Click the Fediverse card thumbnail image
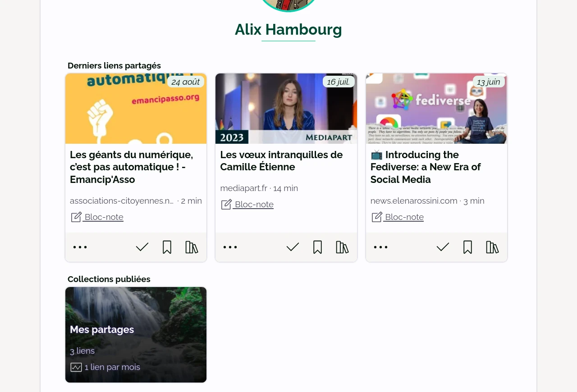The height and width of the screenshot is (392, 577). pyautogui.click(x=436, y=109)
